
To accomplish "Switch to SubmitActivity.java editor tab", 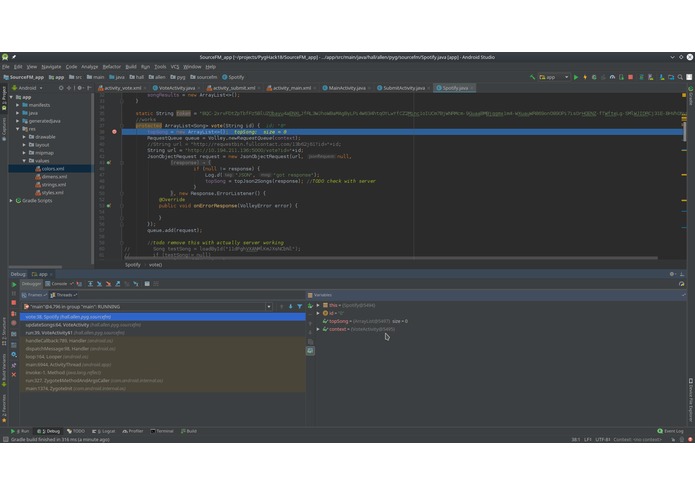I will pyautogui.click(x=403, y=88).
